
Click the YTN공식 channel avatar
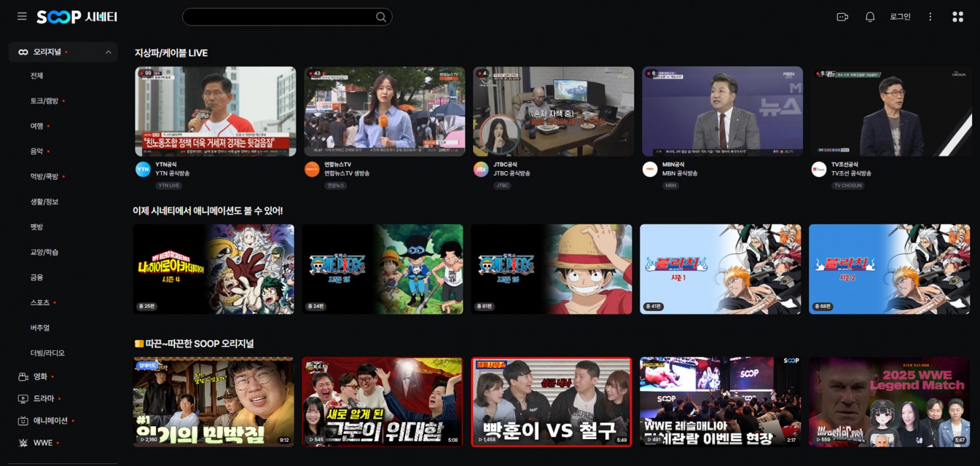pos(143,169)
